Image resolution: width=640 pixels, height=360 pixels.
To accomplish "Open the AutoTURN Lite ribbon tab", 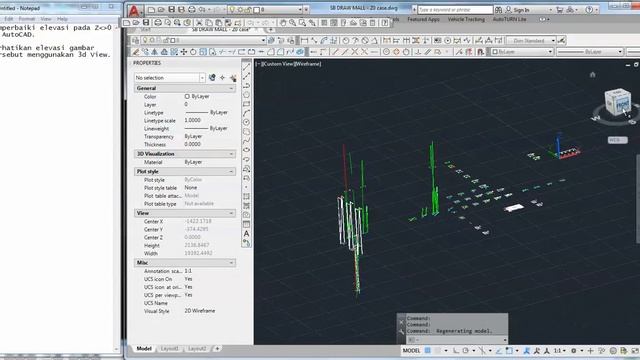I will (509, 19).
